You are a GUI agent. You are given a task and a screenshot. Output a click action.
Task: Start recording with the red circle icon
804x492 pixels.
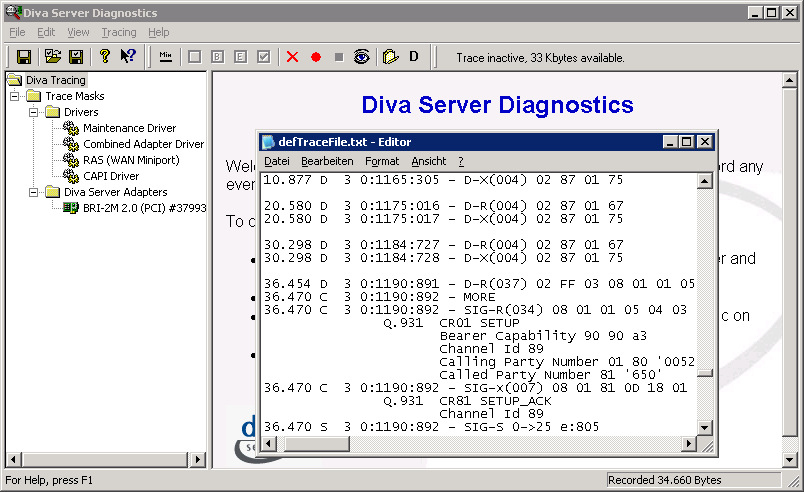pyautogui.click(x=316, y=57)
